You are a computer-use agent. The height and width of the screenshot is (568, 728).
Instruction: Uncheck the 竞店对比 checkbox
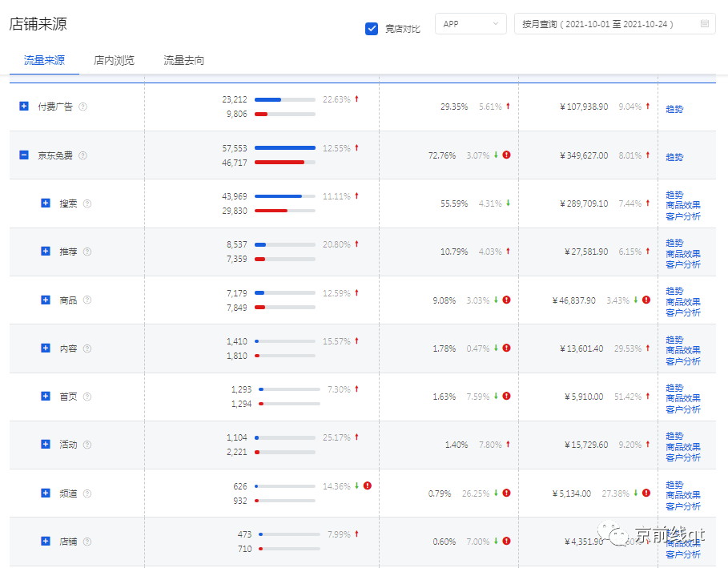click(x=372, y=29)
